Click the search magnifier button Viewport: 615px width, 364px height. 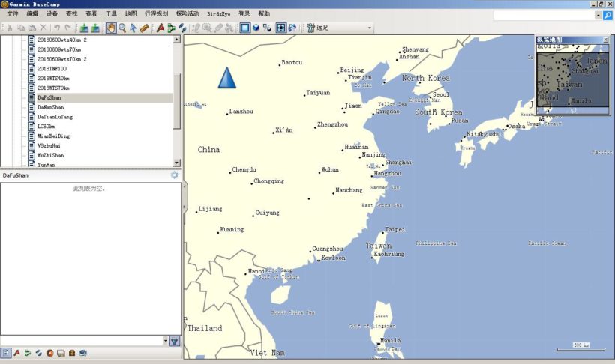pyautogui.click(x=607, y=15)
